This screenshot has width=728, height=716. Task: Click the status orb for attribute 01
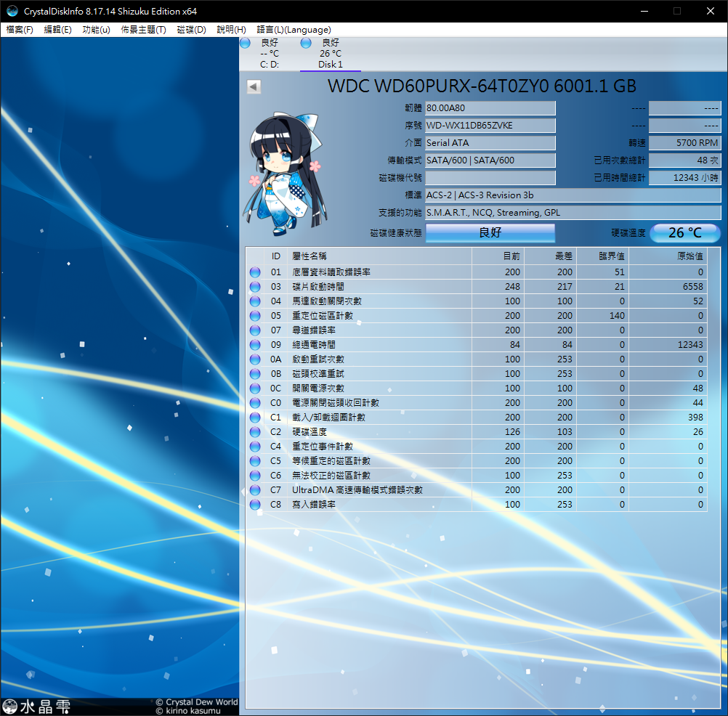(x=255, y=272)
